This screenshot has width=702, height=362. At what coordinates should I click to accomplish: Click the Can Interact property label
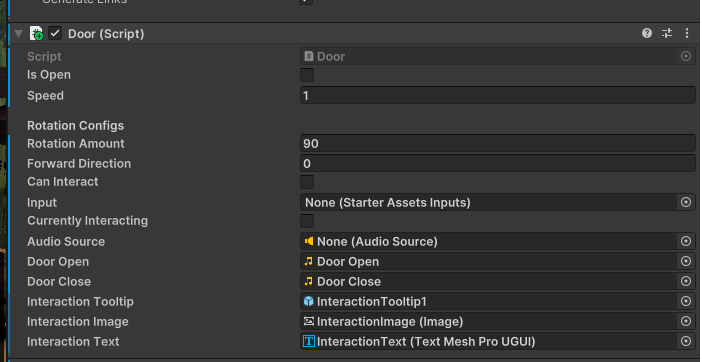click(63, 182)
